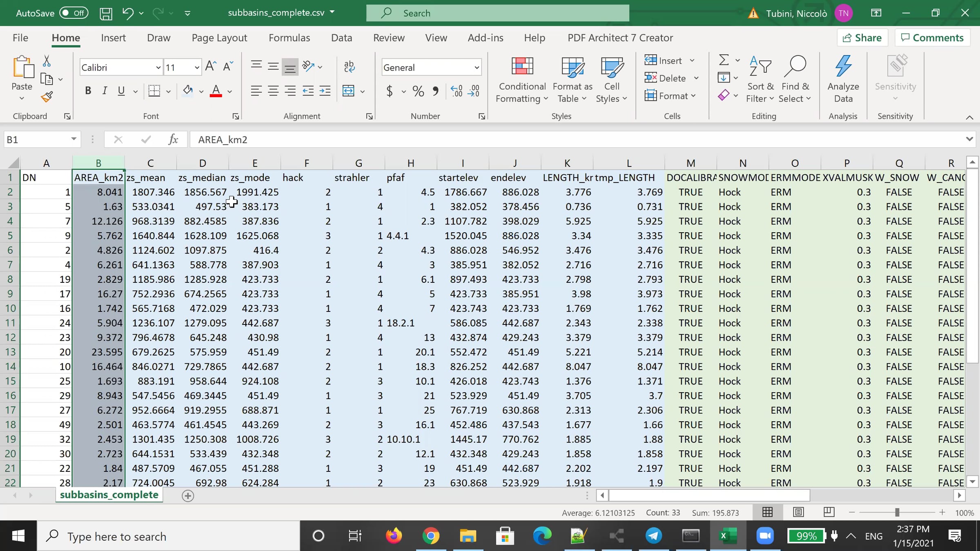Expand the General number format dropdown
This screenshot has width=980, height=551.
(x=477, y=67)
